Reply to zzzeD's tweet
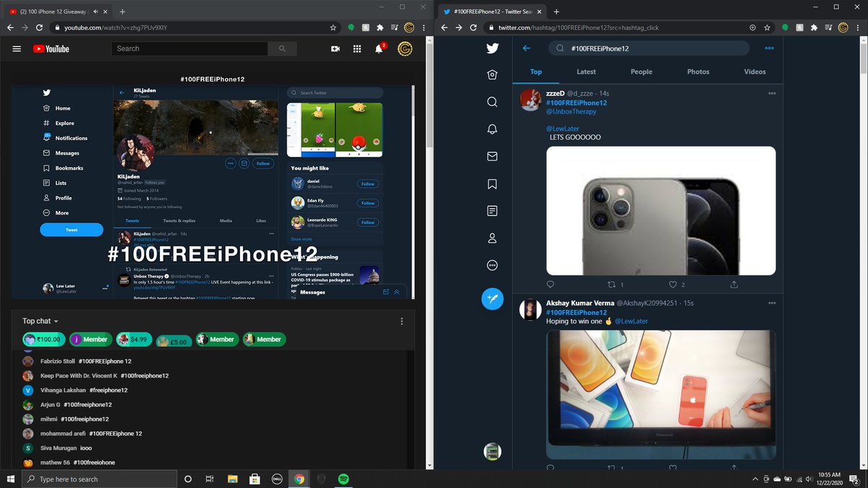Screen dimensions: 868x488 coord(550,285)
